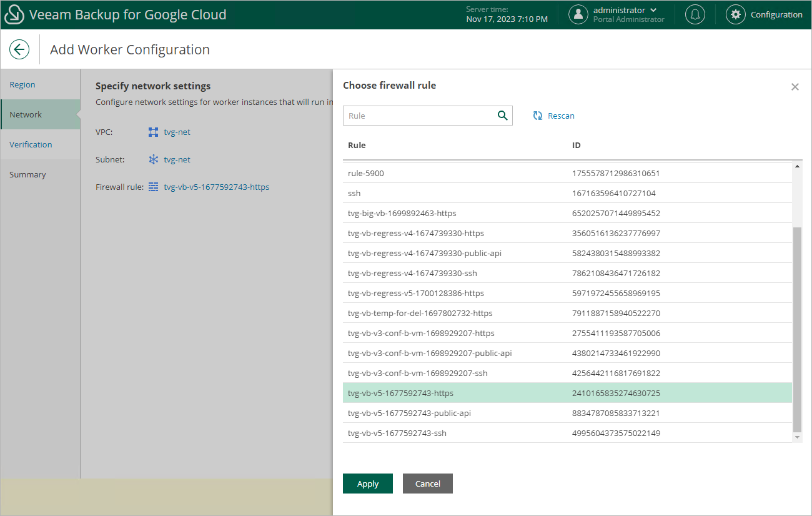Apply the selected firewall rule

point(368,484)
